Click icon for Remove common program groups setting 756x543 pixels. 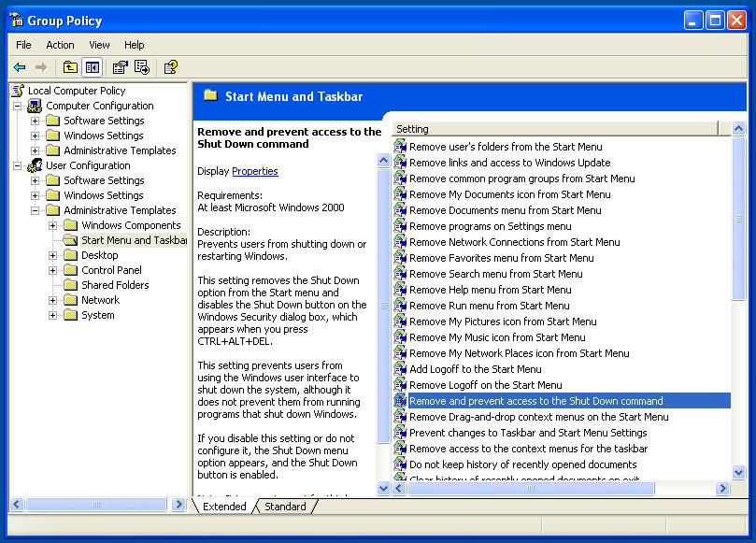click(400, 178)
